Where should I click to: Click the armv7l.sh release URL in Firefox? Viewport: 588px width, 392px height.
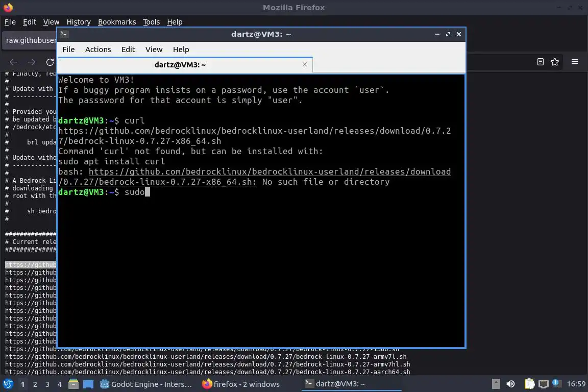coord(206,357)
